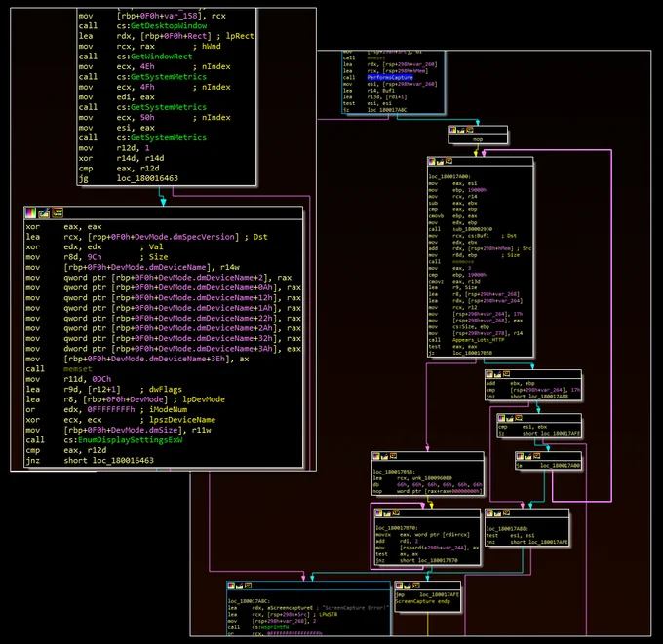Click 'lpszDeviceName' comment text

tap(181, 420)
